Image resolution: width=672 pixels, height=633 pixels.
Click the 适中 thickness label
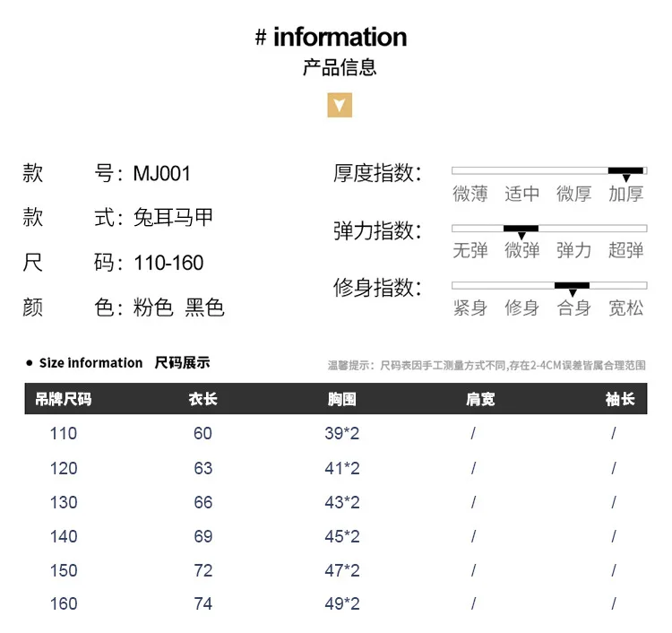click(x=522, y=194)
